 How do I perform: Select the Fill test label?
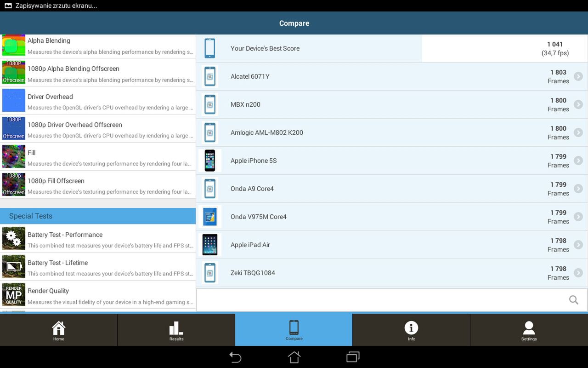pos(31,153)
